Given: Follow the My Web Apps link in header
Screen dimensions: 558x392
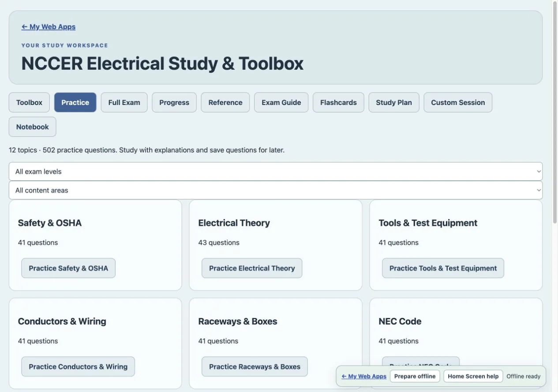Looking at the screenshot, I should (49, 27).
